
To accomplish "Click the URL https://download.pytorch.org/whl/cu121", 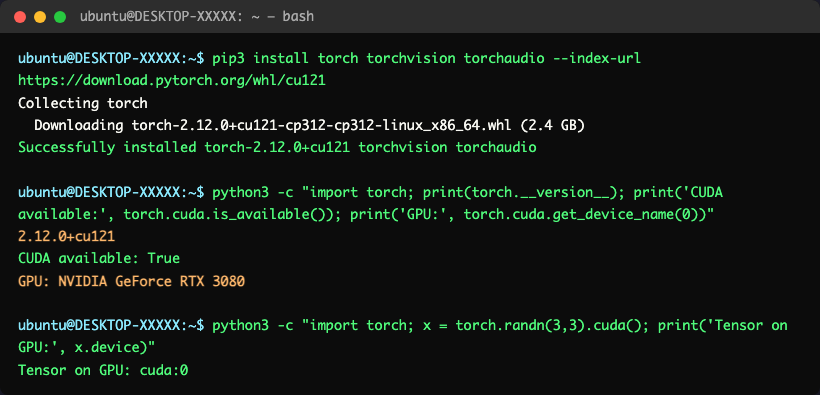I will pyautogui.click(x=172, y=81).
